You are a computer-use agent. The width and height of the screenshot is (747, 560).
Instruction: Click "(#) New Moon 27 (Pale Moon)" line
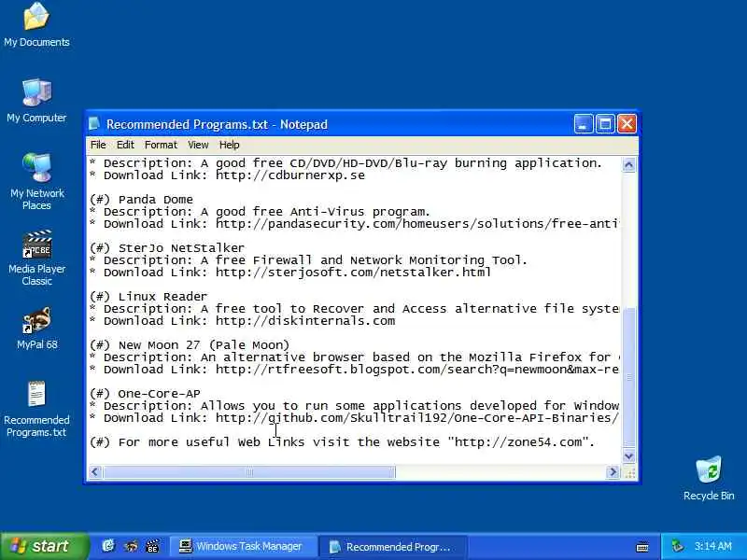tap(190, 344)
